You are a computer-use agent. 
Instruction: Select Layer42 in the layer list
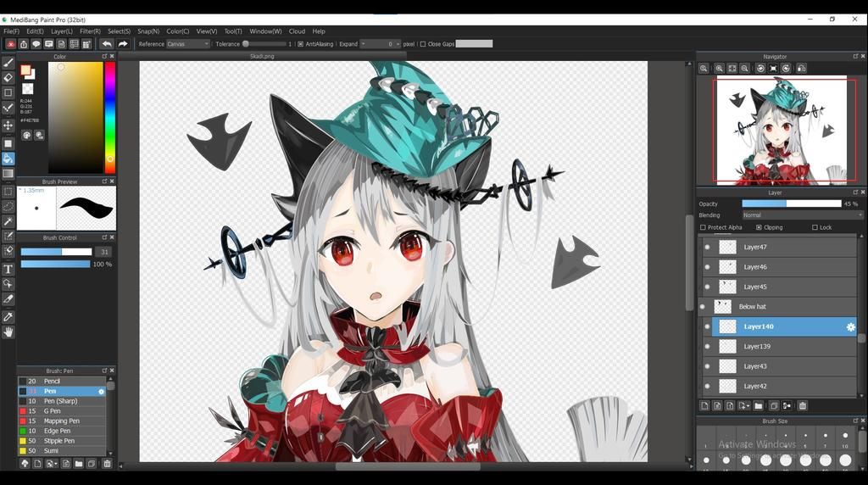click(x=779, y=387)
